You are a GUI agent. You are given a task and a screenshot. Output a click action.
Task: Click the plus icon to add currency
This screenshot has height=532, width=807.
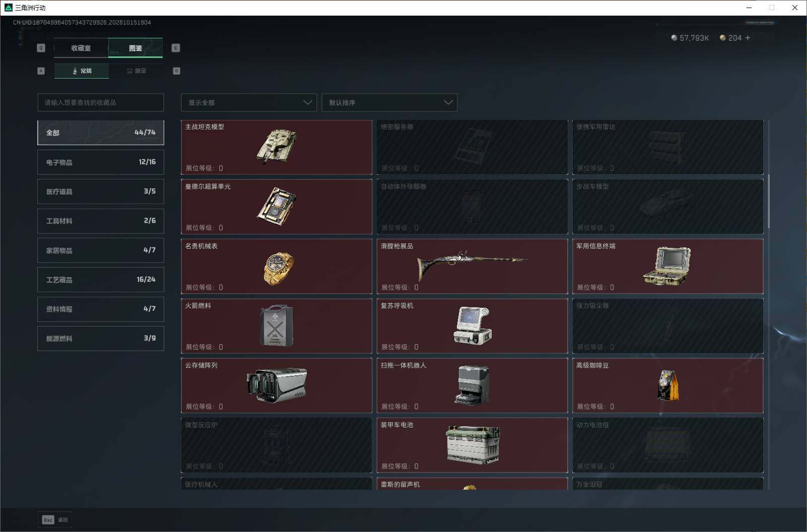[748, 38]
